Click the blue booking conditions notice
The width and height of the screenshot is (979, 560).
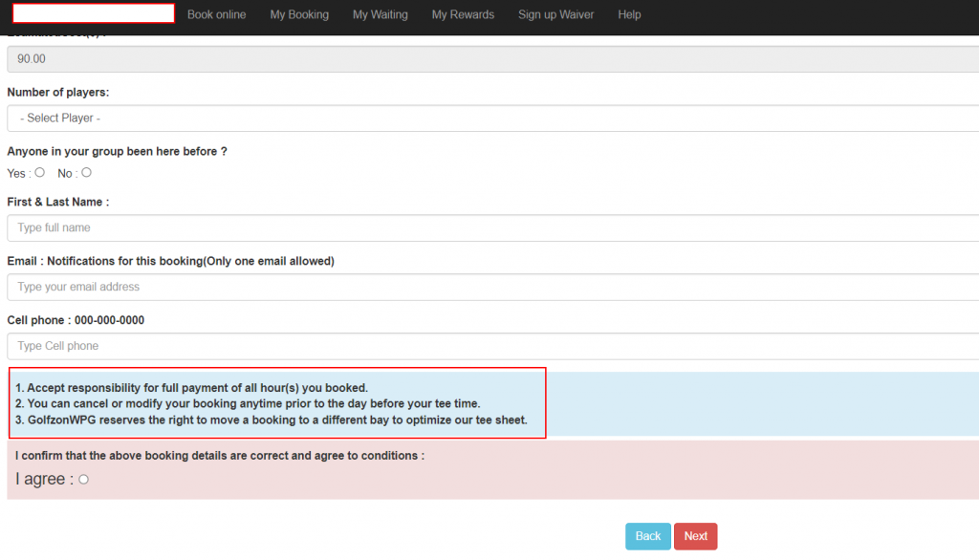click(x=277, y=403)
